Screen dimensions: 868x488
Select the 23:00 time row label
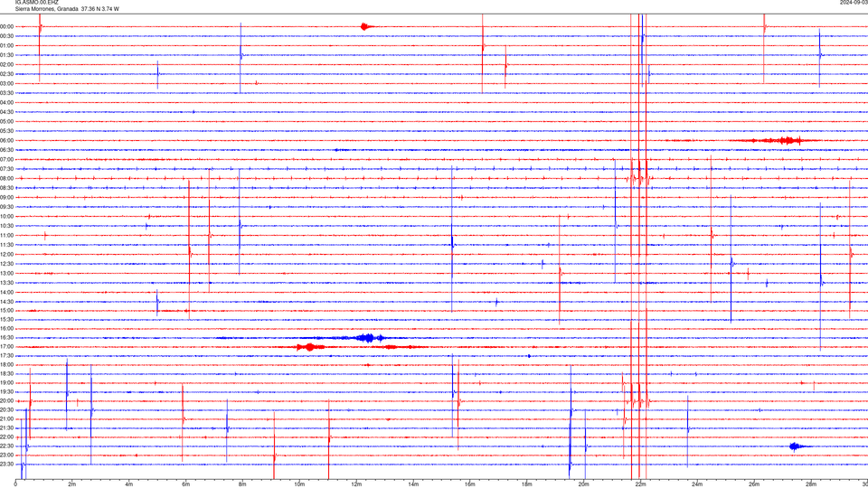pos(7,455)
